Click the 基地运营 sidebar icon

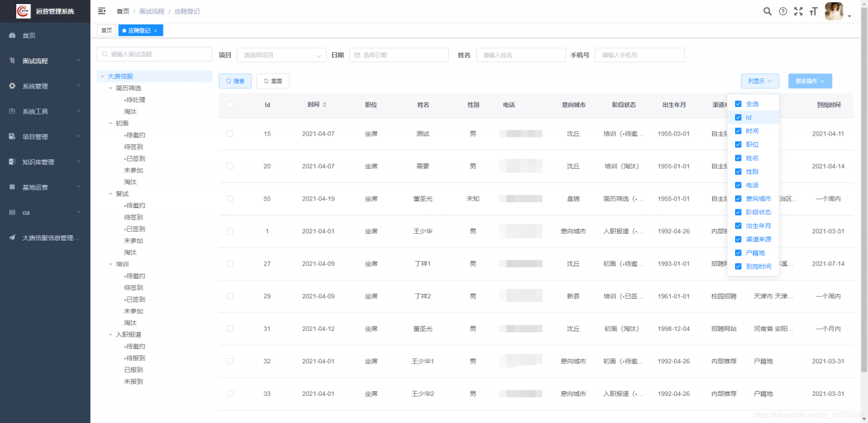tap(12, 187)
